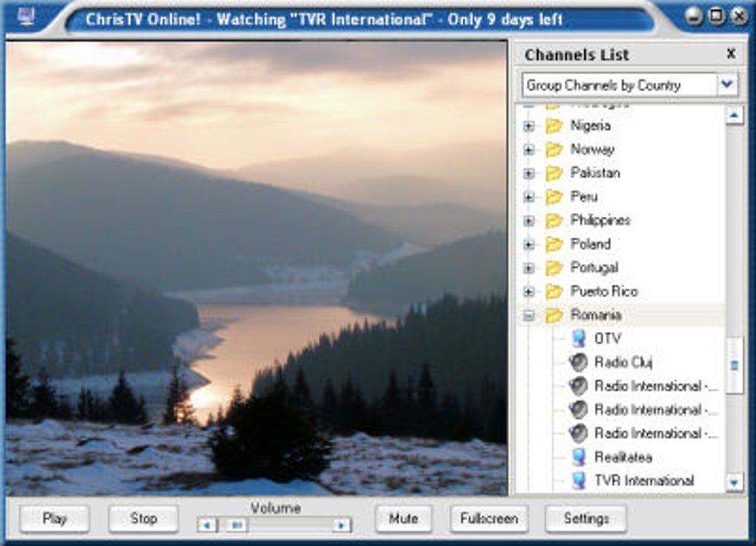
Task: Switch to Fullscreen mode
Action: (x=489, y=519)
